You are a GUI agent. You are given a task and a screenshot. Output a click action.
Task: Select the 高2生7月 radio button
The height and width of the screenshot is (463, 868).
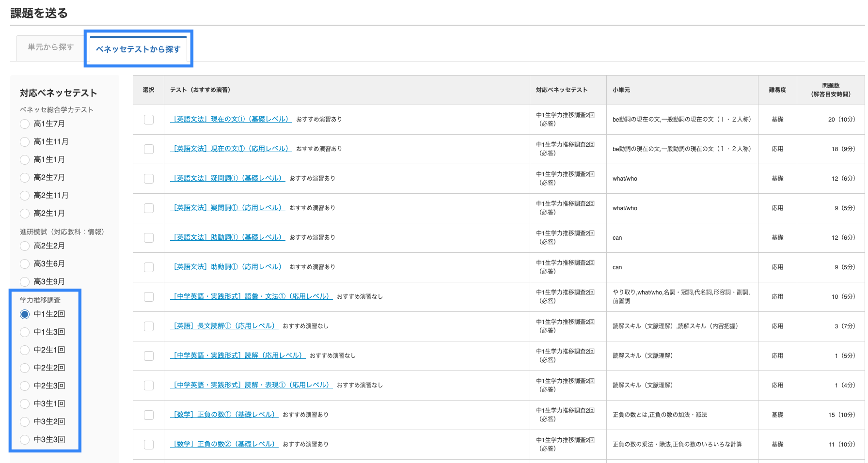25,178
